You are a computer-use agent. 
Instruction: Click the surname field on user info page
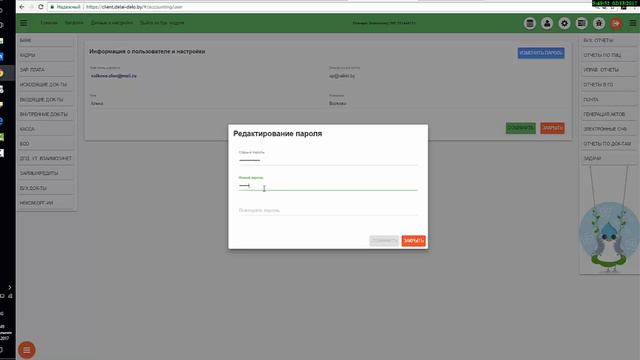pyautogui.click(x=446, y=104)
